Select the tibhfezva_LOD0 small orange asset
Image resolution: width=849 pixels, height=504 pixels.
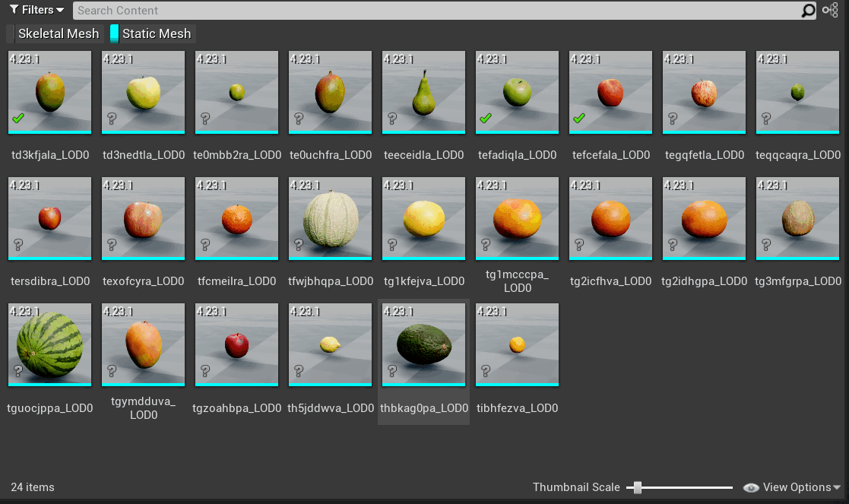[517, 345]
